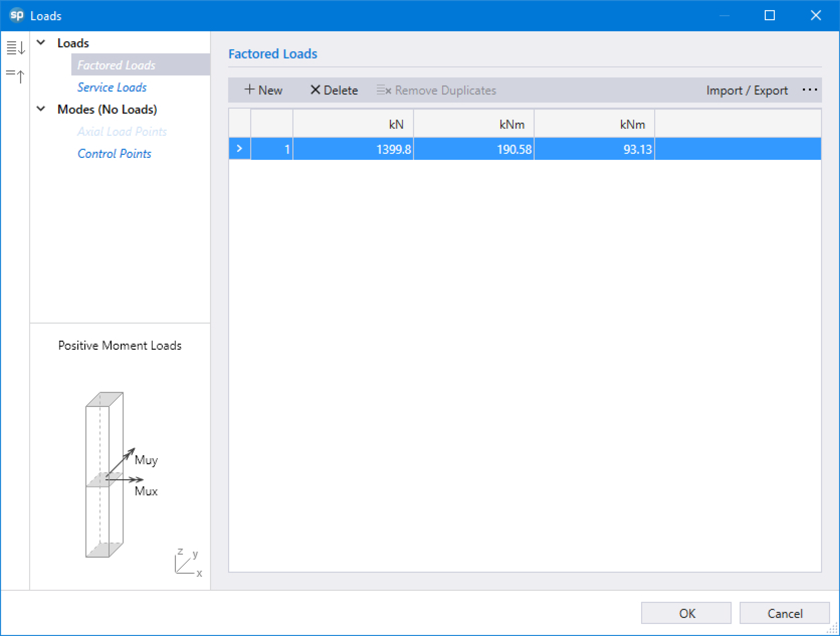The width and height of the screenshot is (840, 636).
Task: Click the moment cell 190.58
Action: 474,149
